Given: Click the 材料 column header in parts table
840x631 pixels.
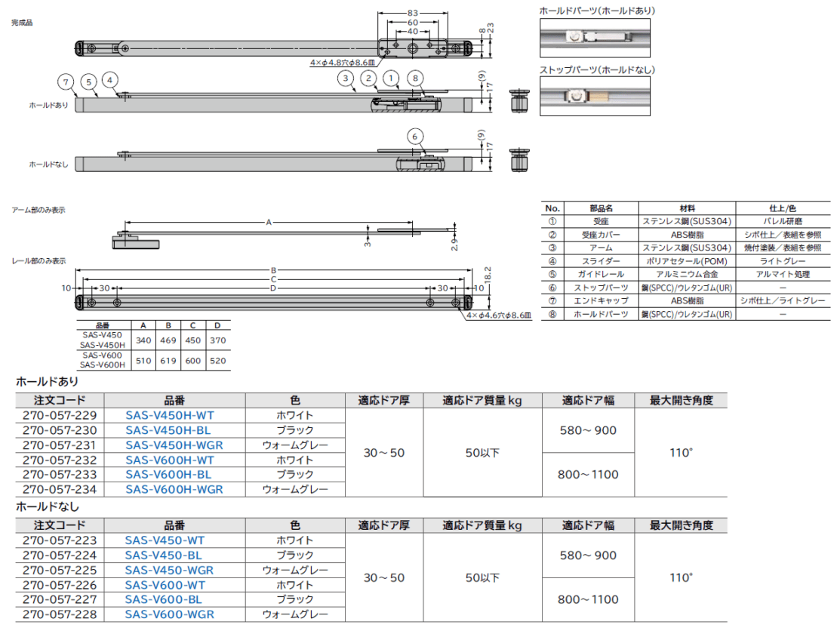Looking at the screenshot, I should (688, 208).
